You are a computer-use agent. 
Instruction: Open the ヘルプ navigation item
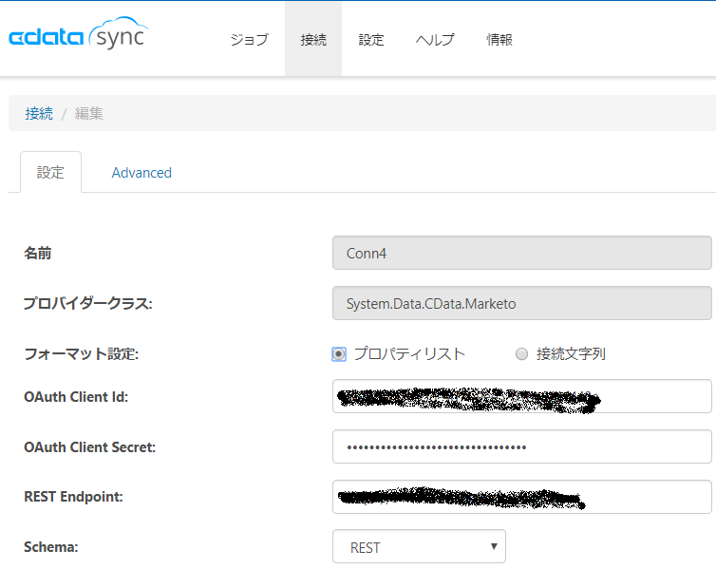click(435, 40)
